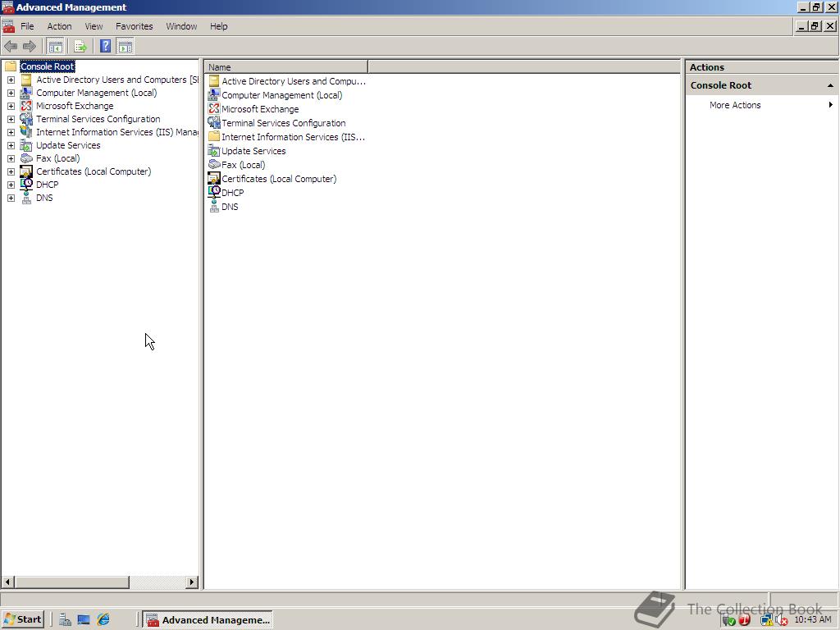Expand Update Services tree node

pyautogui.click(x=11, y=145)
